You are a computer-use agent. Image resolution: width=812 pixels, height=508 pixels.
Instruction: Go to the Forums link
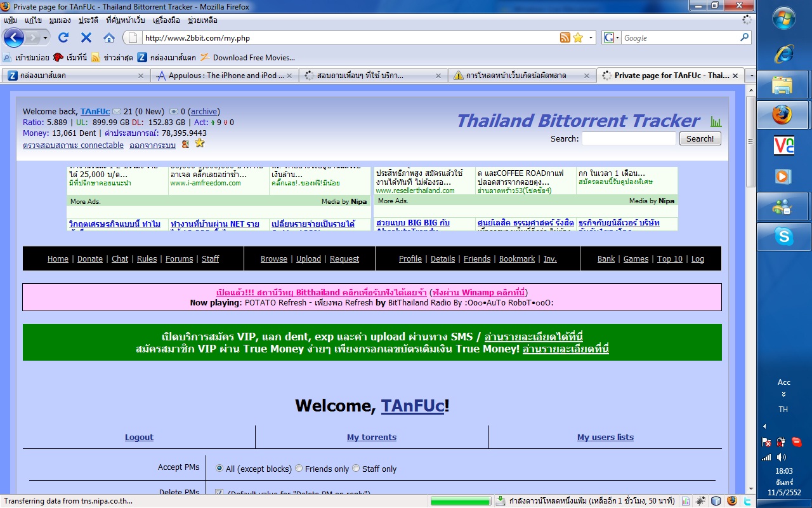[180, 259]
